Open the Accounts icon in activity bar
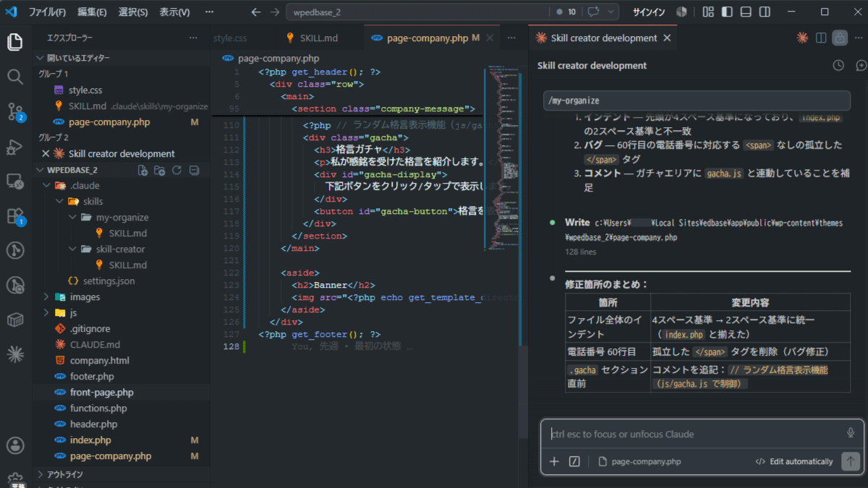 (x=15, y=445)
